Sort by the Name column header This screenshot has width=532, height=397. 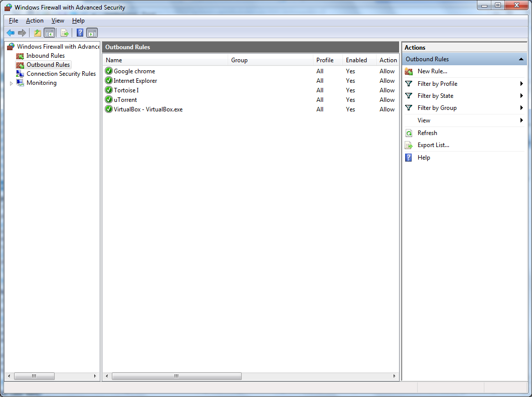[165, 60]
